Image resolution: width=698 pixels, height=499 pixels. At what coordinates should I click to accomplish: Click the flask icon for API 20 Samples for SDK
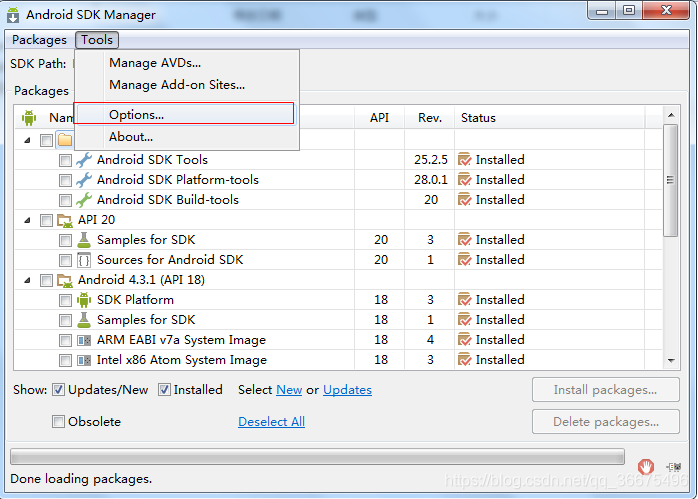pos(84,240)
